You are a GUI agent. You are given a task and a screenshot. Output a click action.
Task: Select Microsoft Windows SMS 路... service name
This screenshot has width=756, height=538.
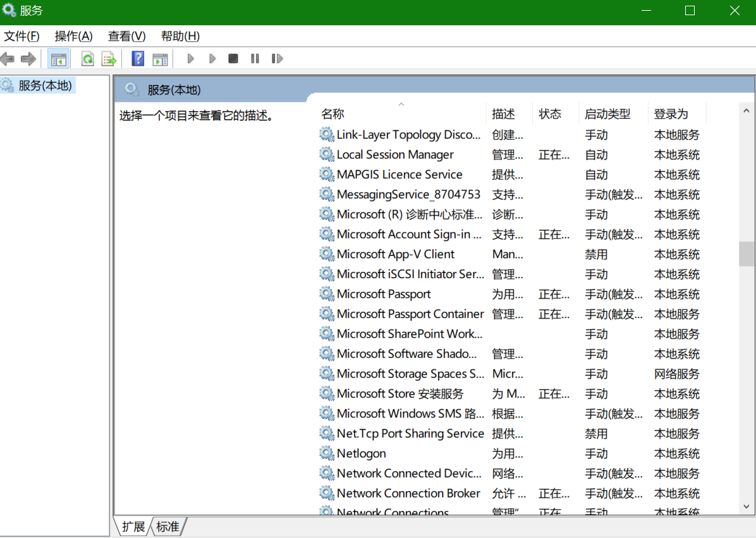410,413
